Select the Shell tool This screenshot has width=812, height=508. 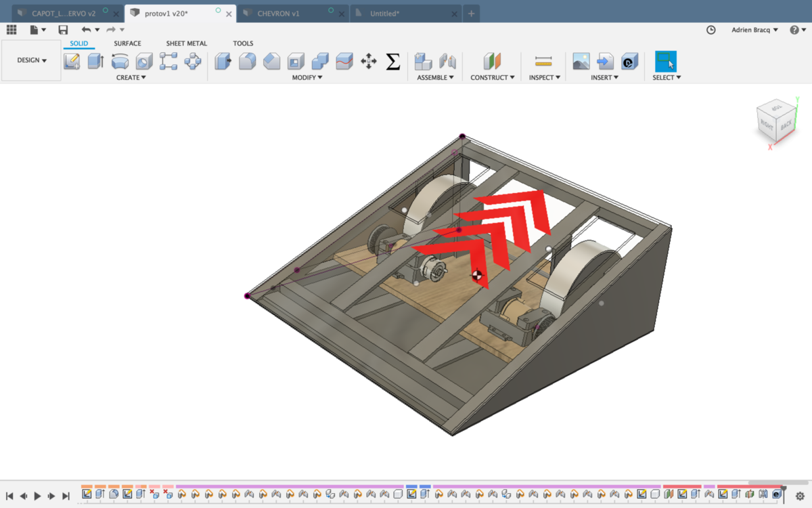pos(296,62)
